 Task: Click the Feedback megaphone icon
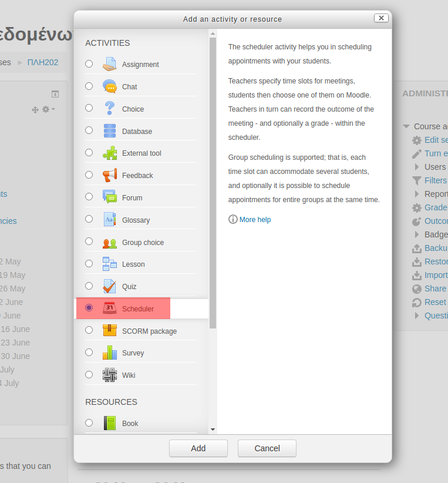pos(110,175)
